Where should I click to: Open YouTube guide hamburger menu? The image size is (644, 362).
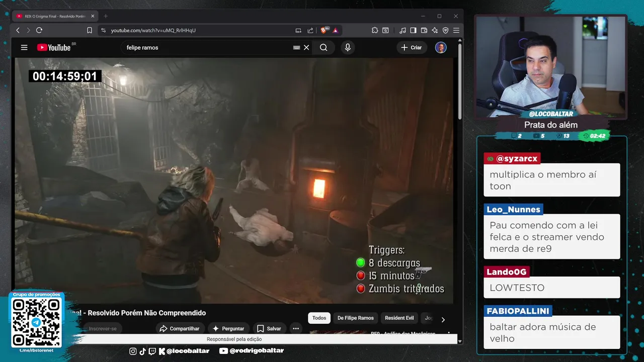click(x=24, y=47)
